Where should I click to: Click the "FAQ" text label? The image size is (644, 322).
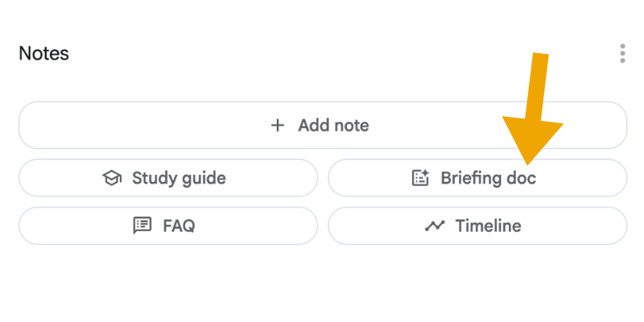[x=179, y=226]
